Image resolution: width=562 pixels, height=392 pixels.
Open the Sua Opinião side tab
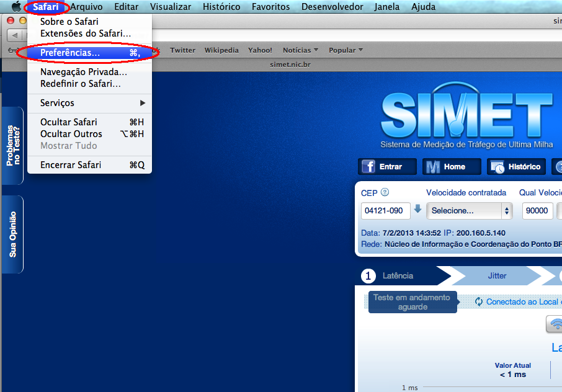click(12, 234)
